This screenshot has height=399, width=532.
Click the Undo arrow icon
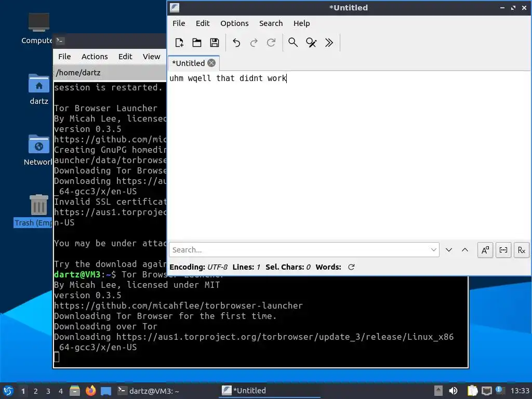click(x=236, y=43)
